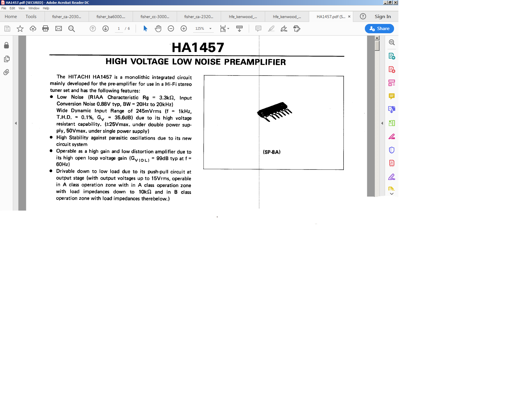Select the arrow selection tool
532x399 pixels.
[x=145, y=29]
